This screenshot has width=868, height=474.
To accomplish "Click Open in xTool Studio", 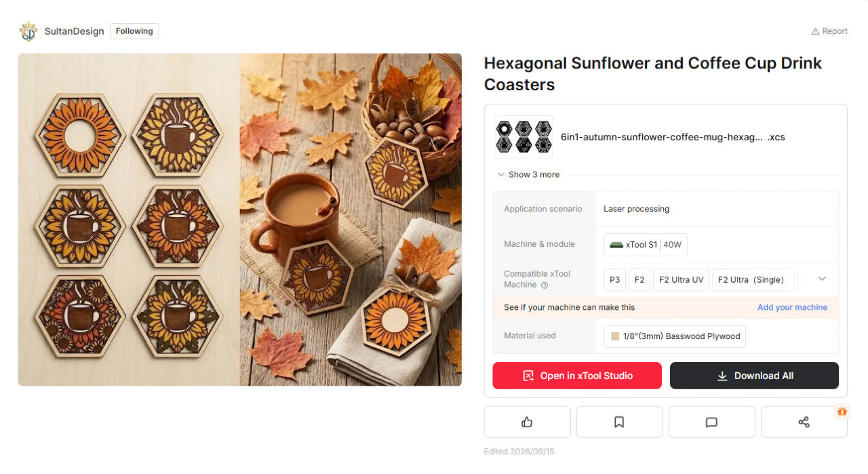I will point(577,376).
